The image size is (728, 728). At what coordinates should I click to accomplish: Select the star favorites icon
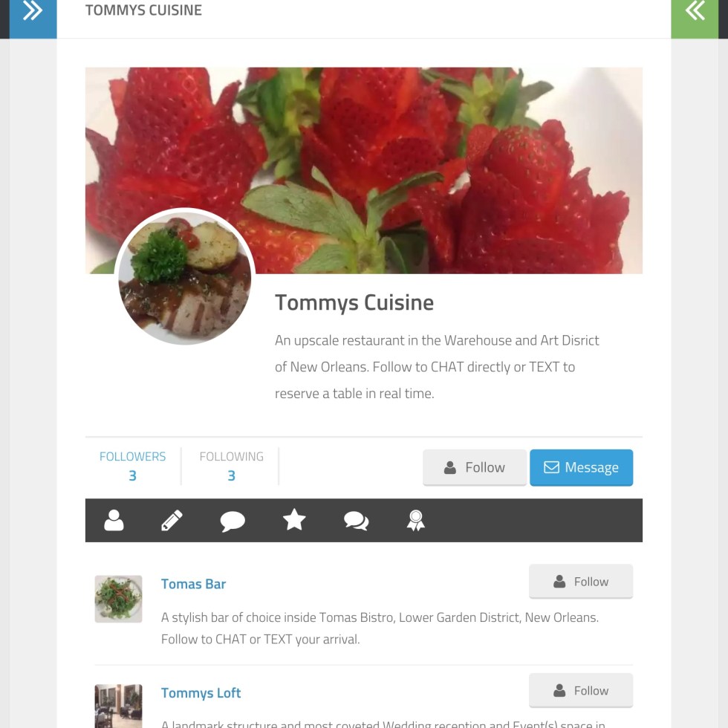(x=294, y=519)
